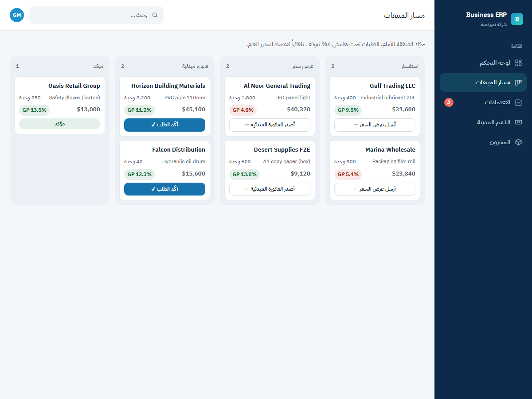Open الذمم المدينة menu item
Image resolution: width=532 pixels, height=399 pixels.
click(x=483, y=122)
